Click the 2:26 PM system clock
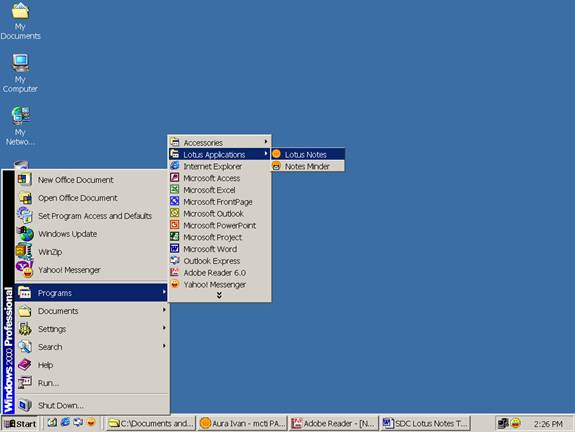 point(548,424)
